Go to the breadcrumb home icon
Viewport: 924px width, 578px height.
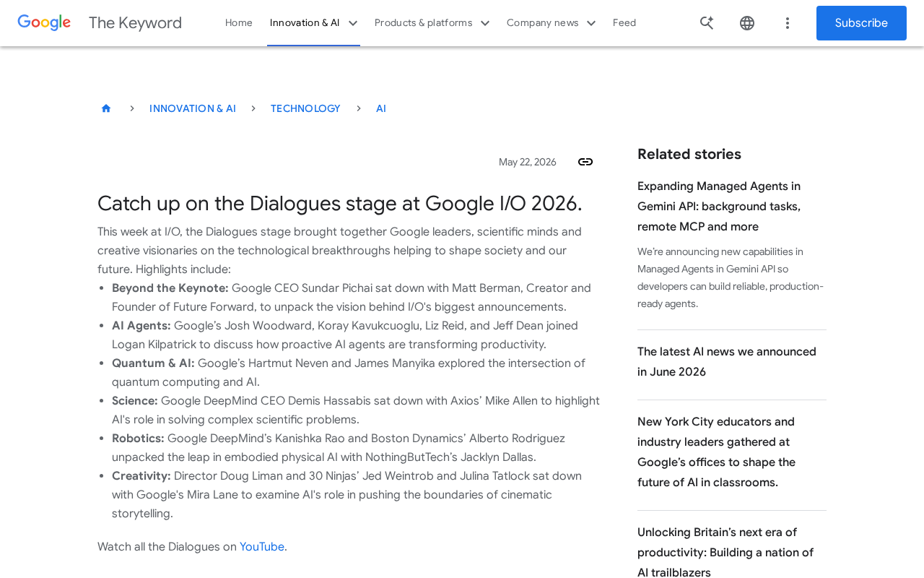point(106,108)
